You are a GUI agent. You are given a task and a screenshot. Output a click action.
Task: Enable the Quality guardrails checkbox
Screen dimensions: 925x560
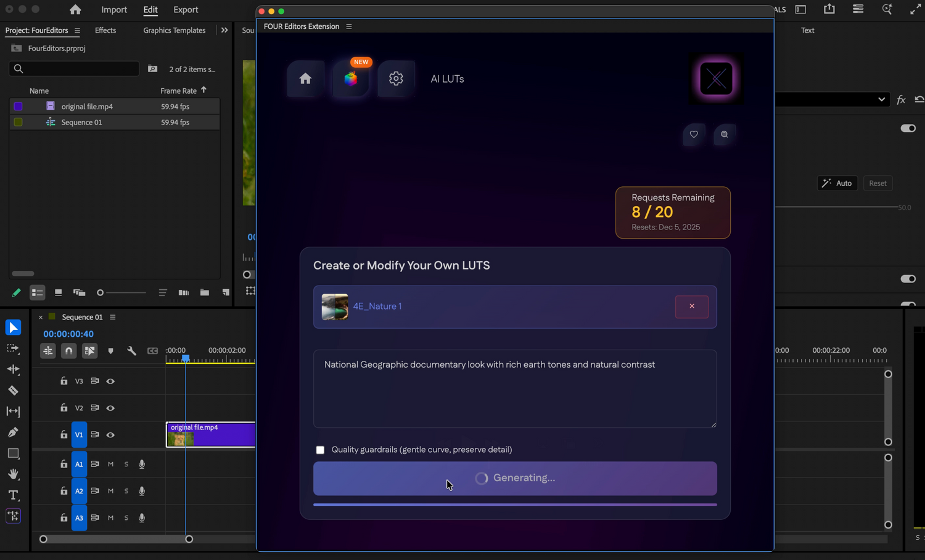pos(320,450)
